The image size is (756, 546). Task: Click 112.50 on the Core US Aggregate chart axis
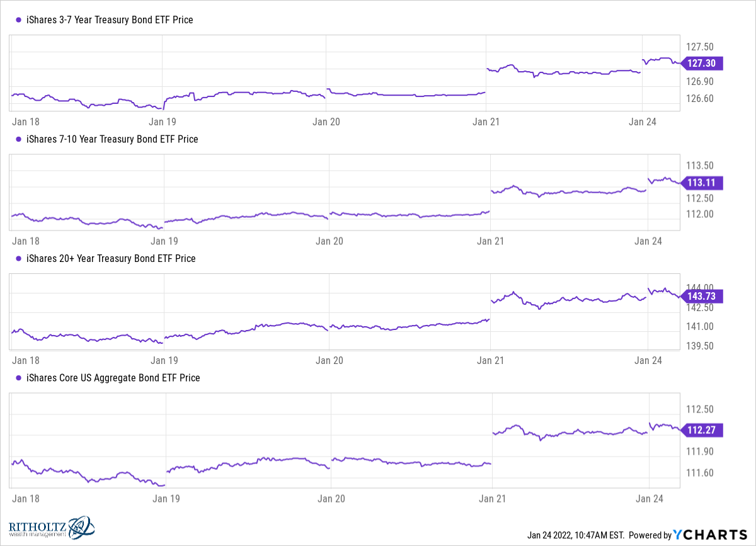tap(699, 409)
